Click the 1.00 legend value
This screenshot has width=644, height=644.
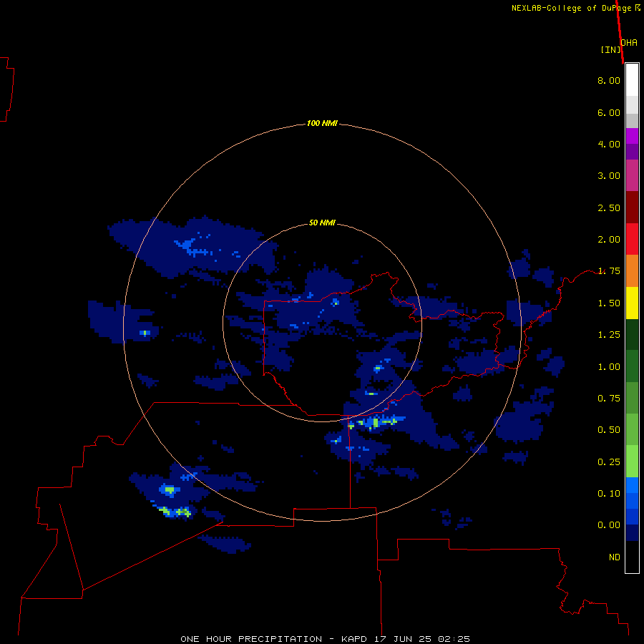(609, 367)
